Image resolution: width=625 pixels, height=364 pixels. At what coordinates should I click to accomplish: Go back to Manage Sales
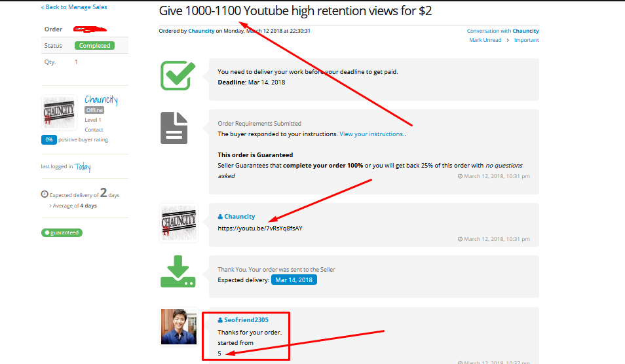(74, 7)
